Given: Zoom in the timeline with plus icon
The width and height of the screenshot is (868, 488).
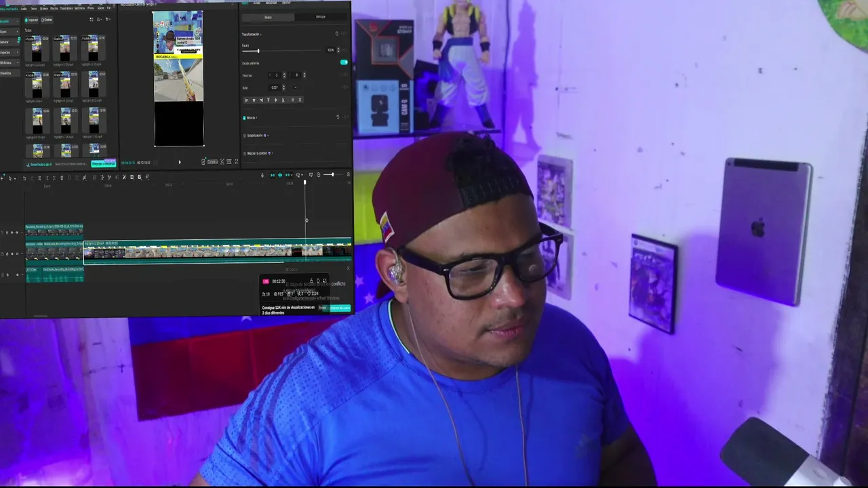Looking at the screenshot, I should tap(349, 175).
